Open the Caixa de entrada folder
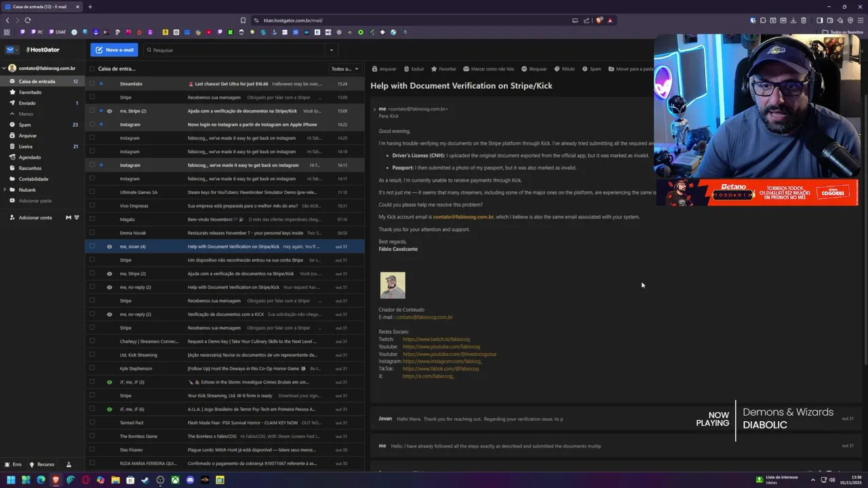The width and height of the screenshot is (868, 488). 42,81
